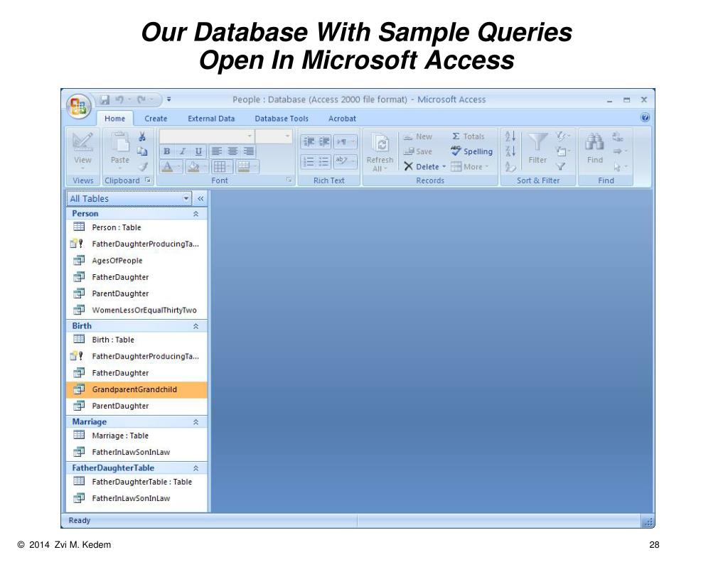The width and height of the screenshot is (728, 562).
Task: Open the Clipboard dialog launcher
Action: [148, 180]
